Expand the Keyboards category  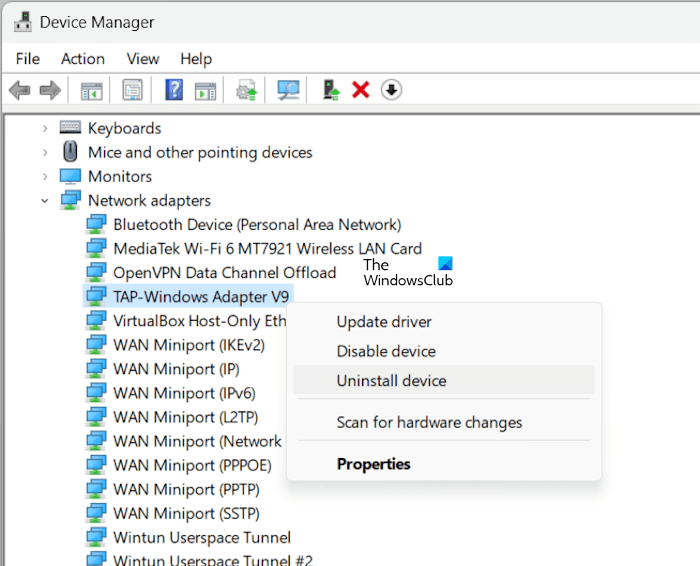tap(45, 128)
